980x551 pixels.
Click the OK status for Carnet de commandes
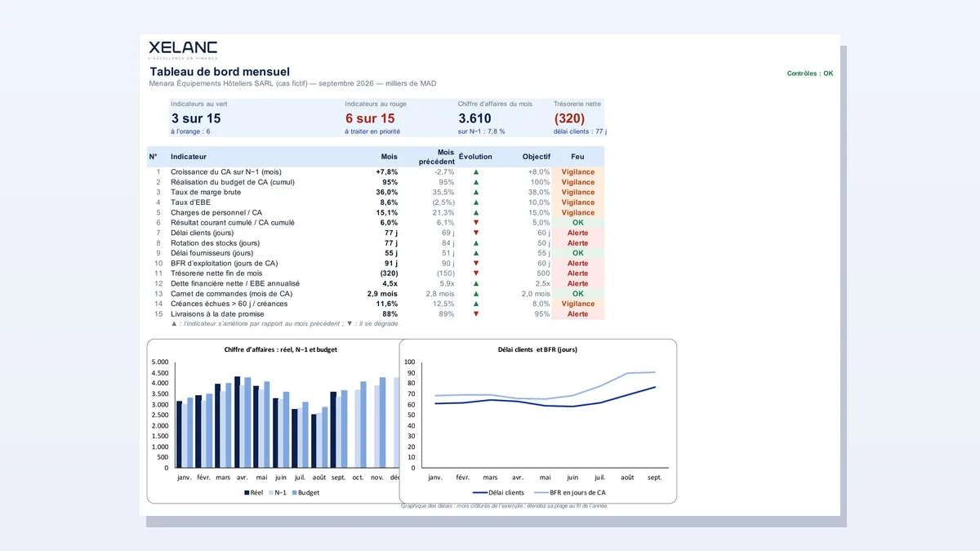[x=578, y=294]
